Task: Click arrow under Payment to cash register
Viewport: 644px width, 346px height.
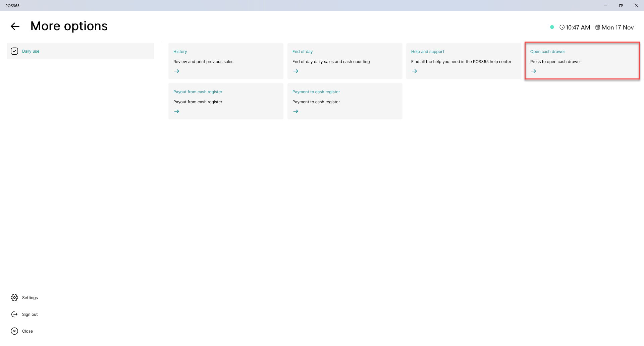Action: [296, 111]
